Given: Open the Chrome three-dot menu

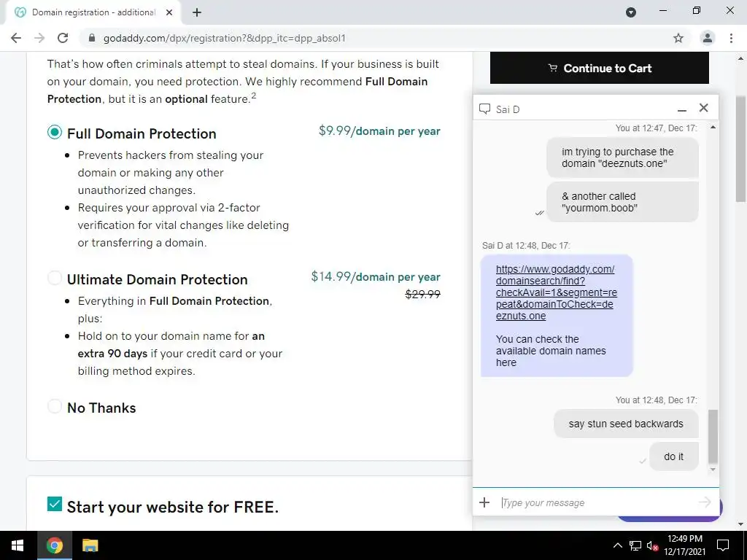Looking at the screenshot, I should pyautogui.click(x=731, y=38).
